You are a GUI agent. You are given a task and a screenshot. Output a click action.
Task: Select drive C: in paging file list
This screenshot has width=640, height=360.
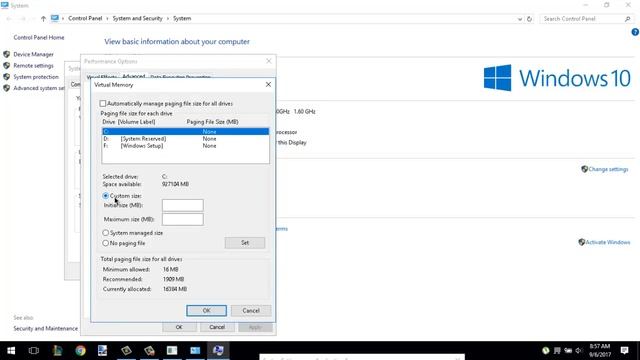[x=185, y=131]
